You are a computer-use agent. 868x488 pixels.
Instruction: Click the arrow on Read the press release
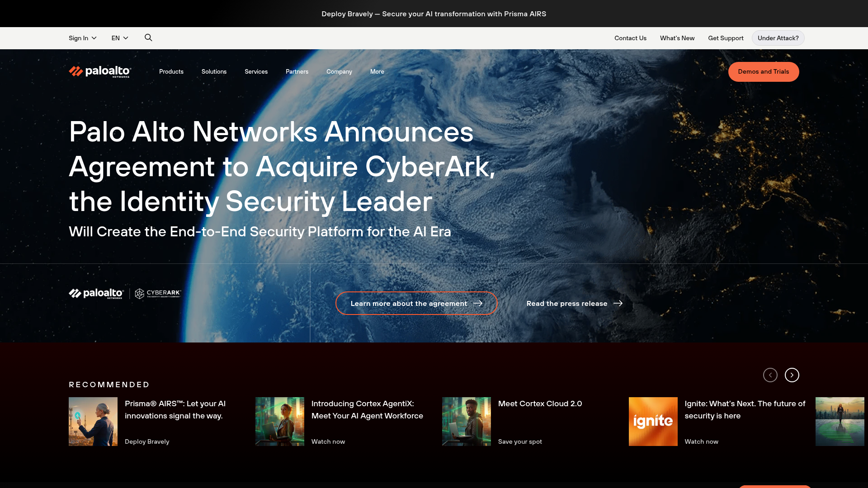(618, 303)
